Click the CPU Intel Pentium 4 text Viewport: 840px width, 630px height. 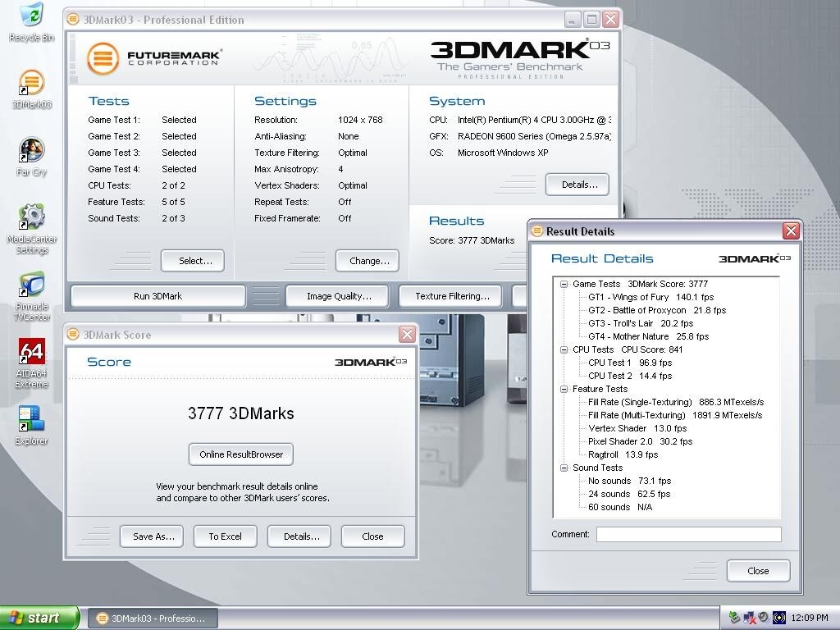pos(534,120)
